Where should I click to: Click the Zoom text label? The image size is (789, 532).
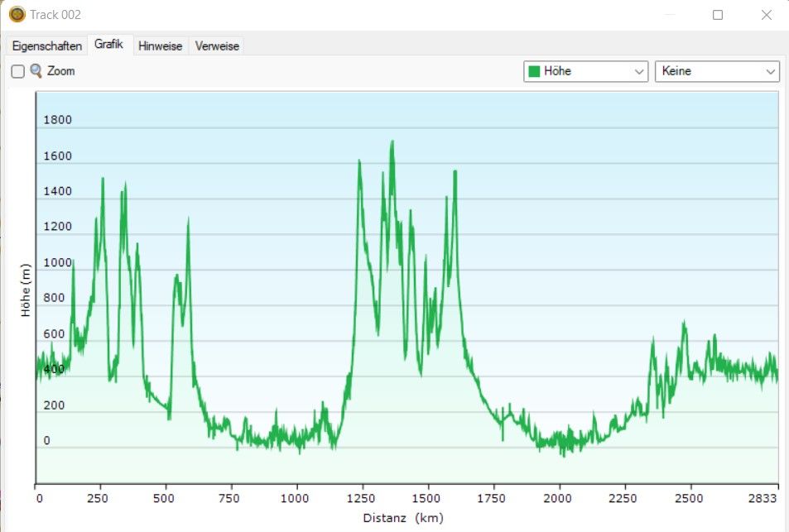[61, 72]
